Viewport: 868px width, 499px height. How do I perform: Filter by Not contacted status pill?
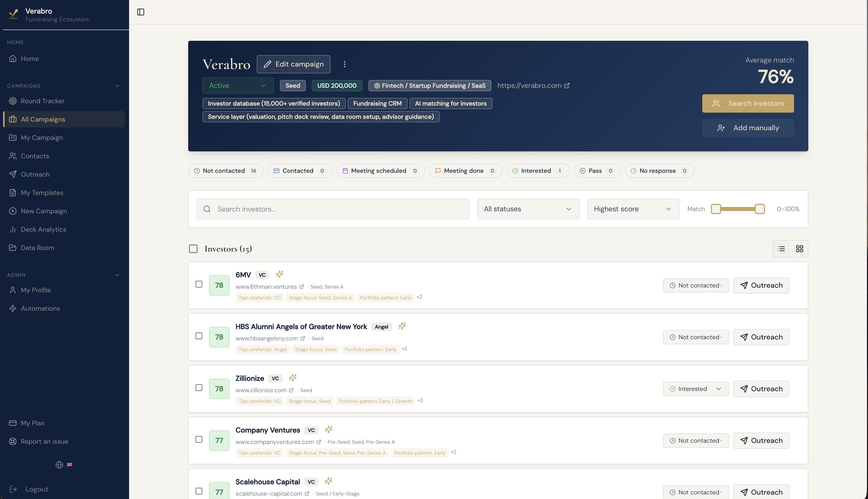(x=226, y=171)
